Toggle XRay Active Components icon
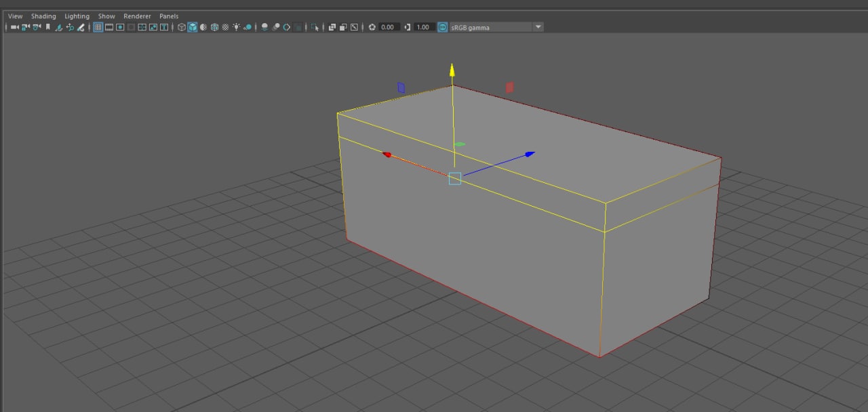Viewport: 868px width, 412px height. coord(343,27)
